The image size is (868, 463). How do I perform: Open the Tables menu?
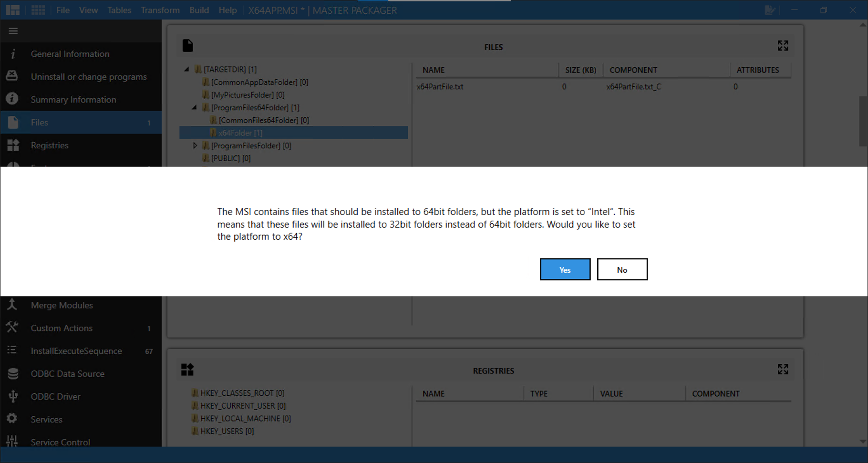[x=119, y=10]
